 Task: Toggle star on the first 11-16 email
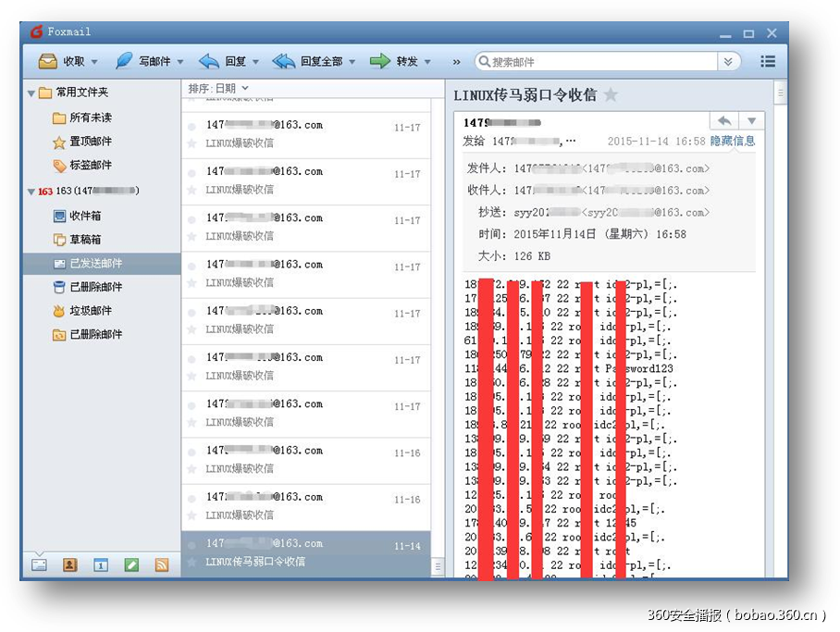click(x=191, y=468)
